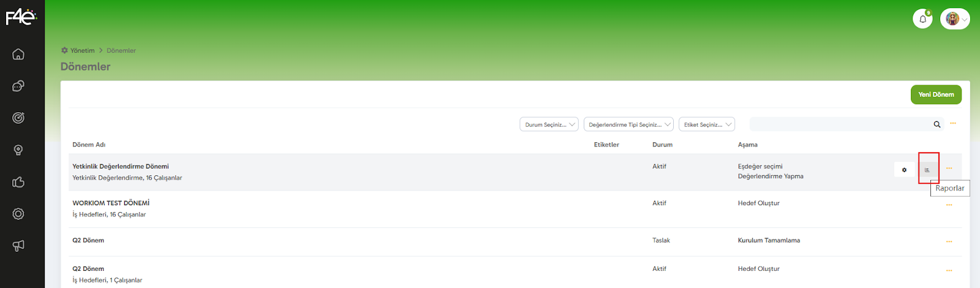
Task: Click the megaphone announcements sidebar icon
Action: 18,246
